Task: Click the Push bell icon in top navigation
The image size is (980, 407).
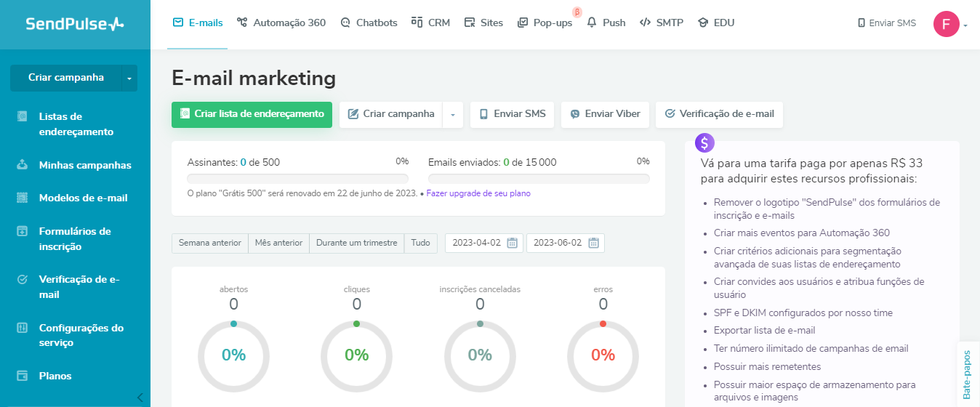Action: (592, 23)
